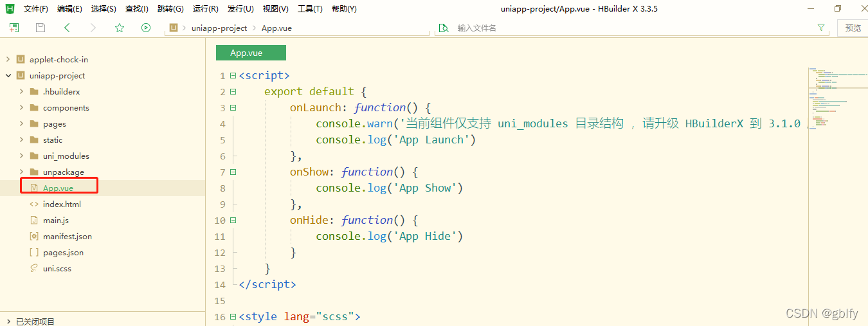
Task: Click the file search magnifier icon
Action: [443, 28]
